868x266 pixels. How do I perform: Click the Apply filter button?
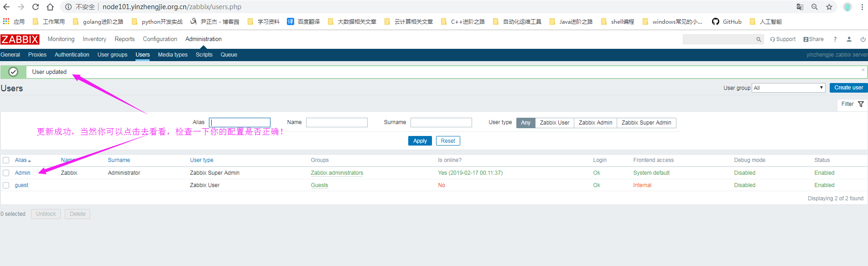(420, 141)
